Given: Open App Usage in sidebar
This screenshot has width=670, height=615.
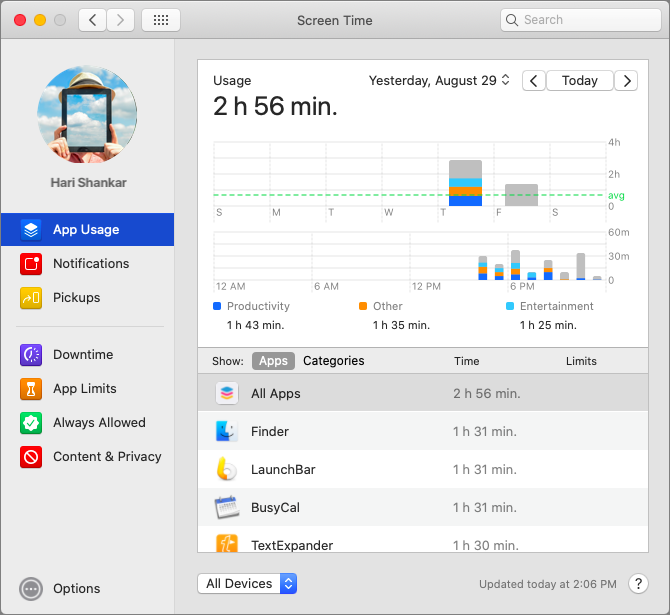Looking at the screenshot, I should click(x=86, y=229).
